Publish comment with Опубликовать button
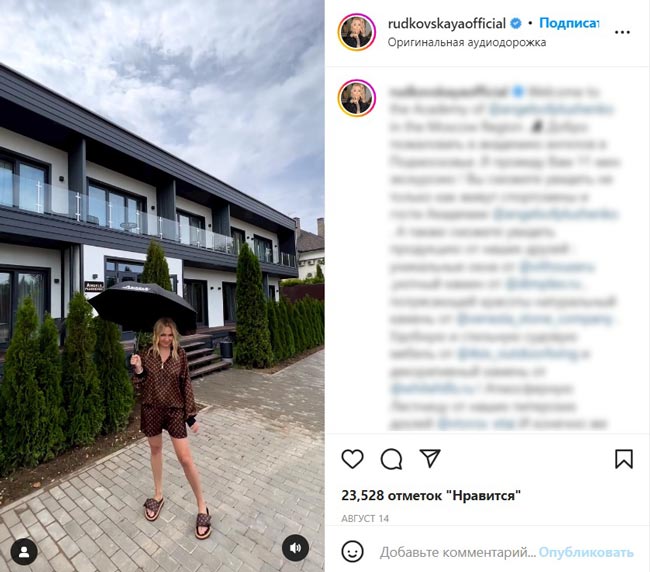 pos(586,552)
